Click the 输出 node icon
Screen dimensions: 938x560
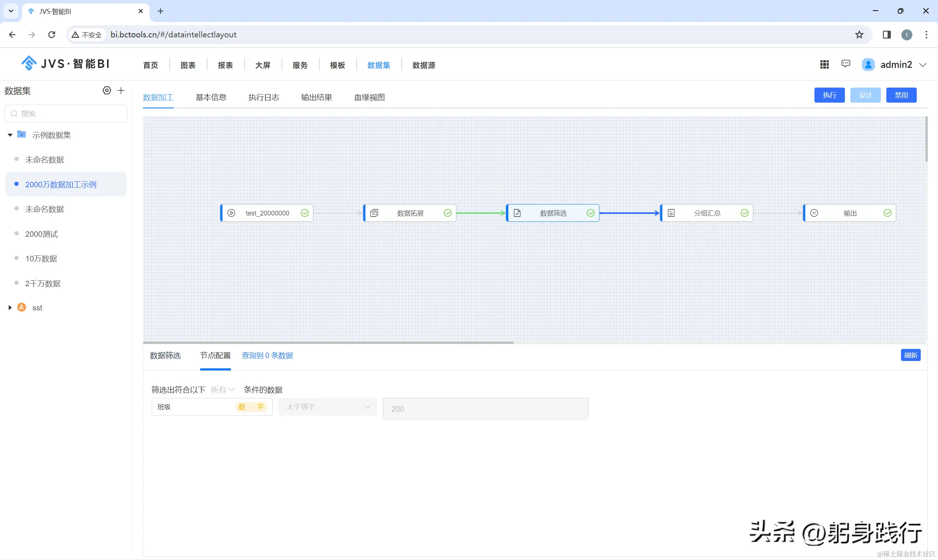point(814,213)
